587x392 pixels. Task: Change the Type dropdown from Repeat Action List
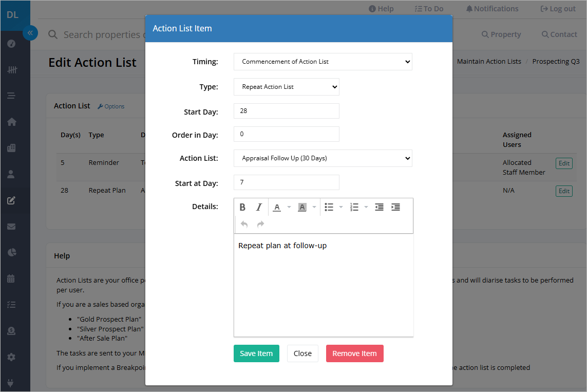point(286,86)
